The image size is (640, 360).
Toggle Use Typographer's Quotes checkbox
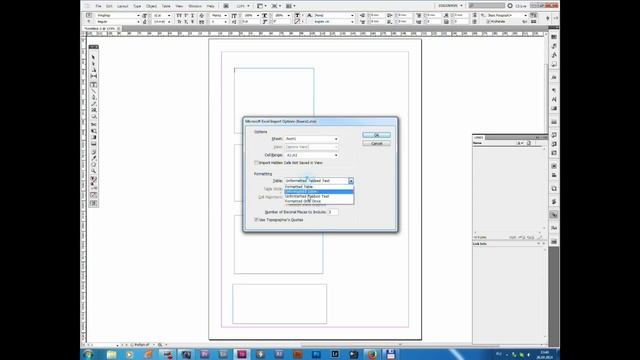(257, 220)
